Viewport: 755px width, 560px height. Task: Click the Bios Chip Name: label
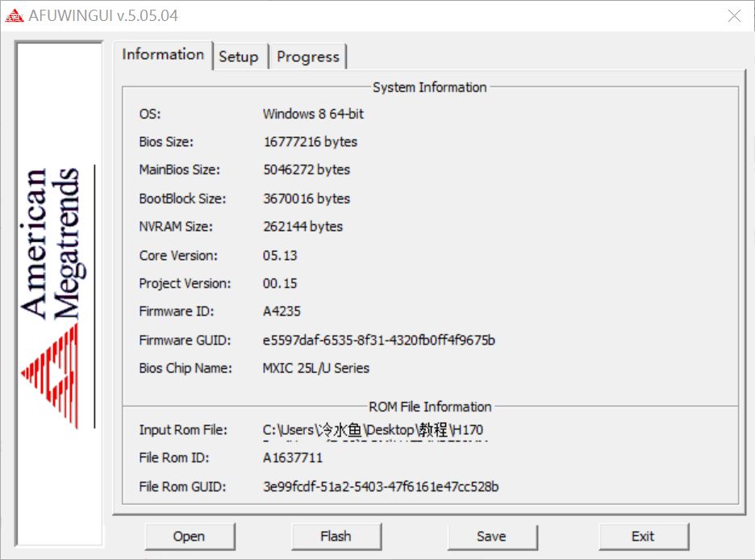pyautogui.click(x=186, y=369)
